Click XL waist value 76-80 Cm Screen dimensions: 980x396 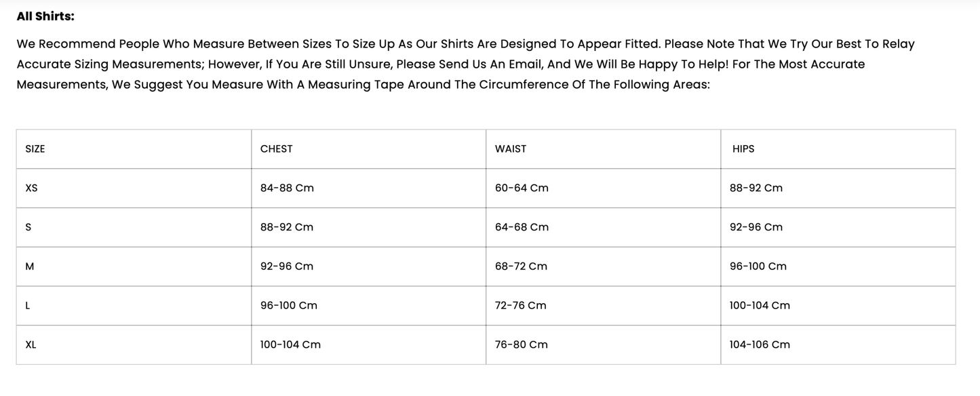pos(521,344)
